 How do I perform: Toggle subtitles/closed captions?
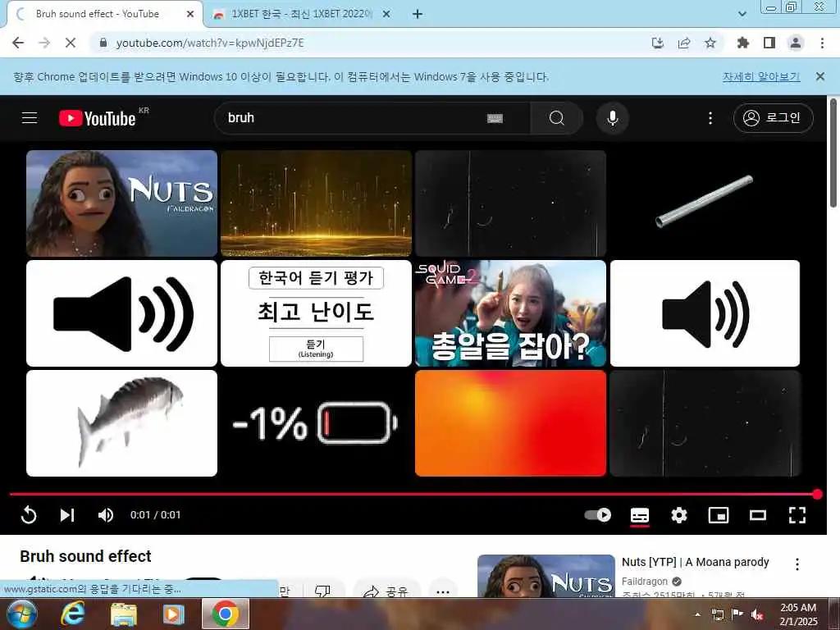tap(640, 515)
